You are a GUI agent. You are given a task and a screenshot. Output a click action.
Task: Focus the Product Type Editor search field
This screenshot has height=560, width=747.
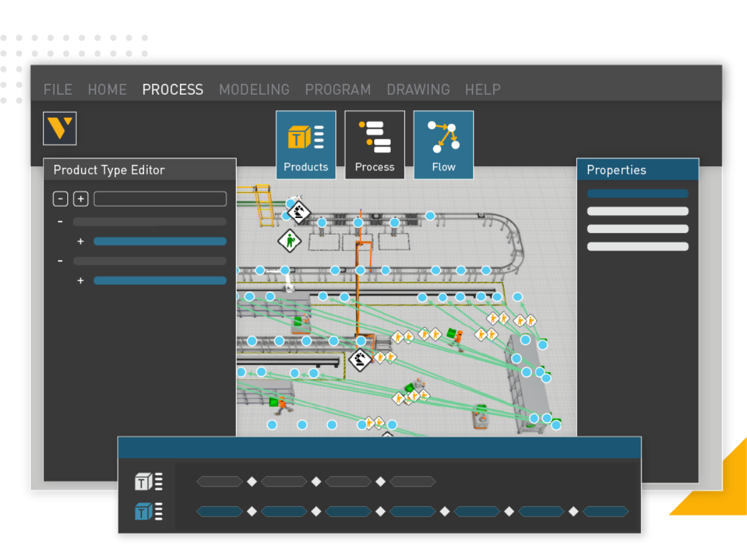160,199
